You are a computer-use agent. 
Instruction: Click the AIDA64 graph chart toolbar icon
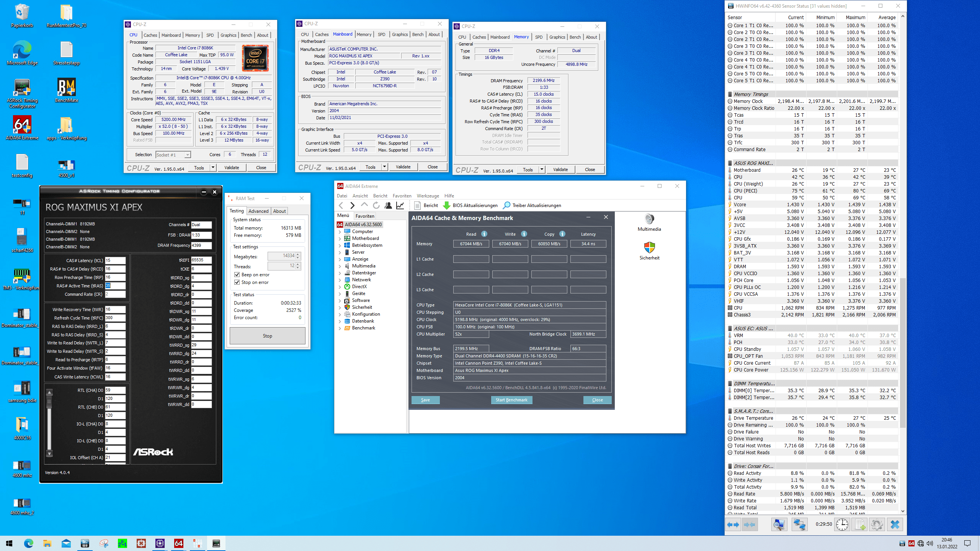pos(400,205)
